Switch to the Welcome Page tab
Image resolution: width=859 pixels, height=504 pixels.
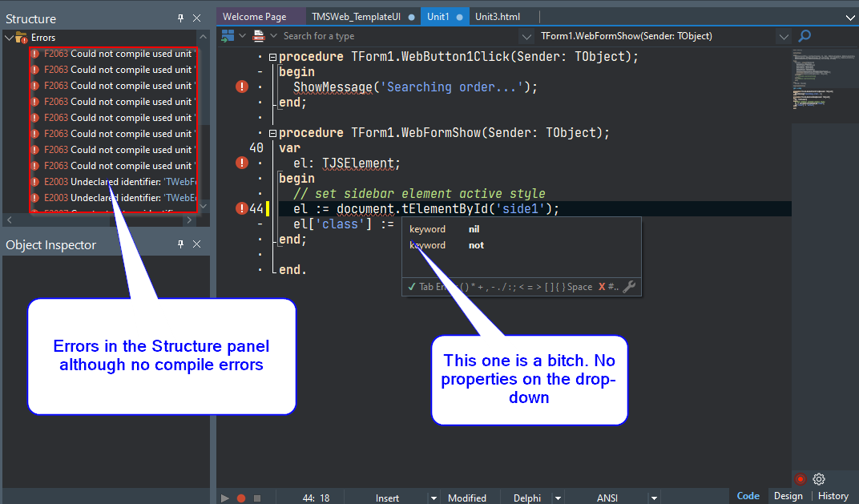254,17
